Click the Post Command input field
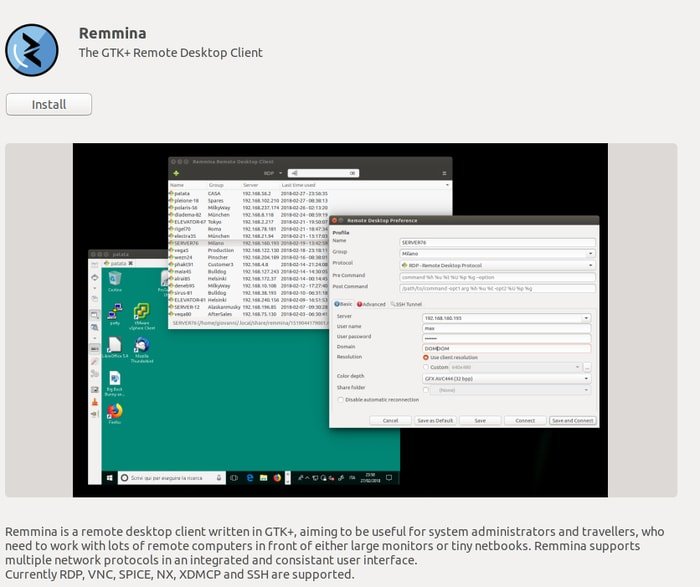The image size is (700, 587). tap(497, 289)
